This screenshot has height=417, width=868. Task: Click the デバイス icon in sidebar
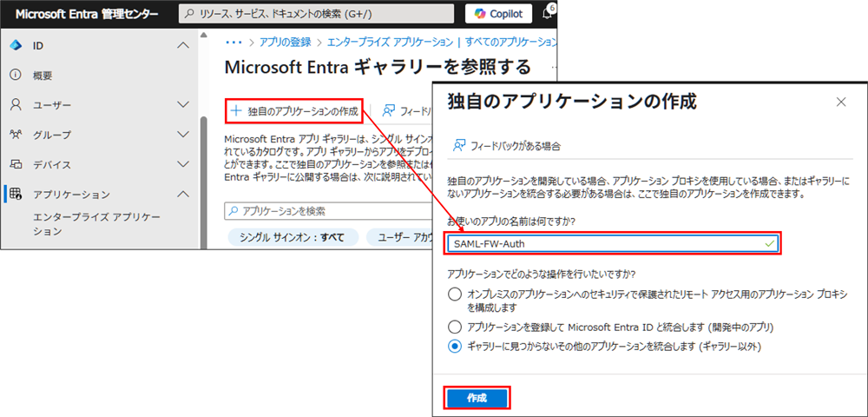16,164
